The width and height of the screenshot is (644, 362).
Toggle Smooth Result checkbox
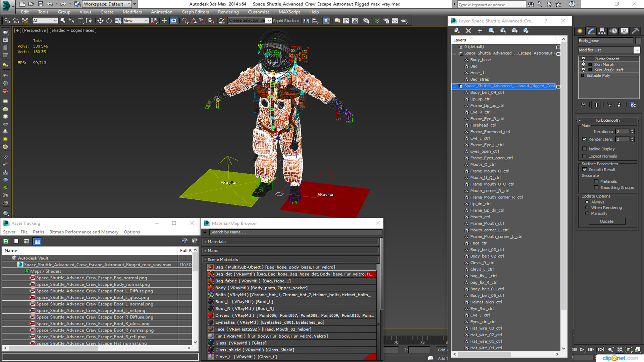(x=585, y=170)
